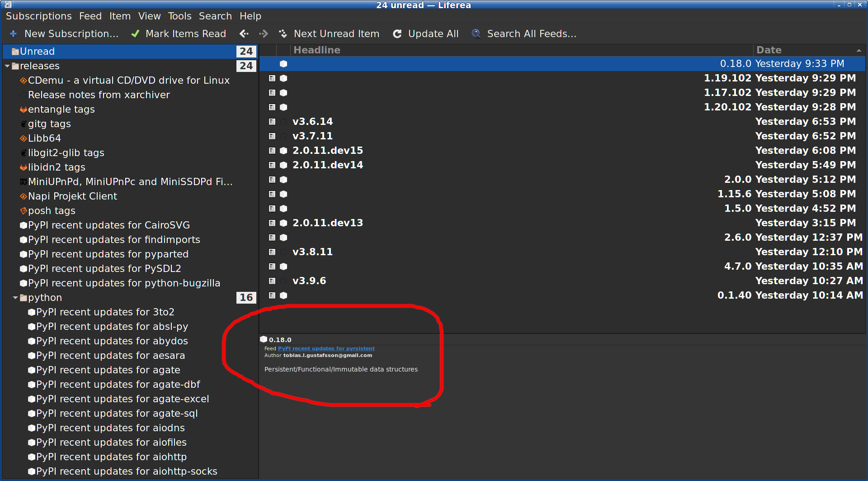The image size is (868, 481).
Task: Select PyPI recent updates for agate-excel
Action: [123, 399]
